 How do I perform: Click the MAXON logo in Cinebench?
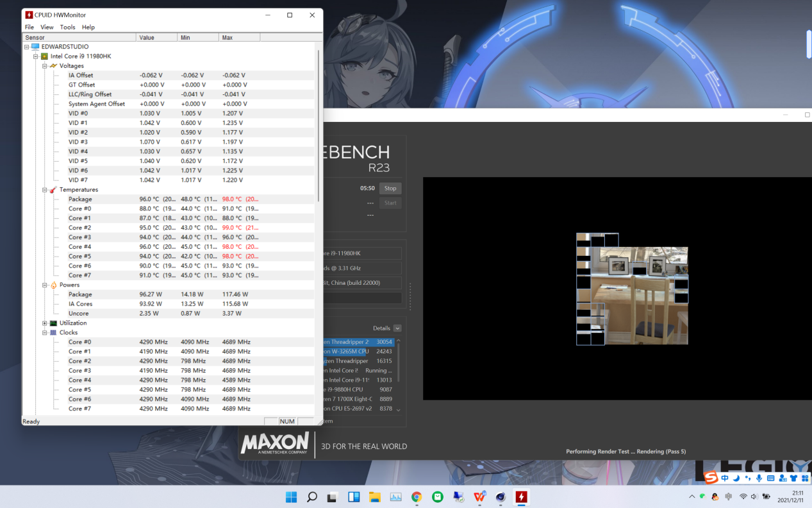274,443
